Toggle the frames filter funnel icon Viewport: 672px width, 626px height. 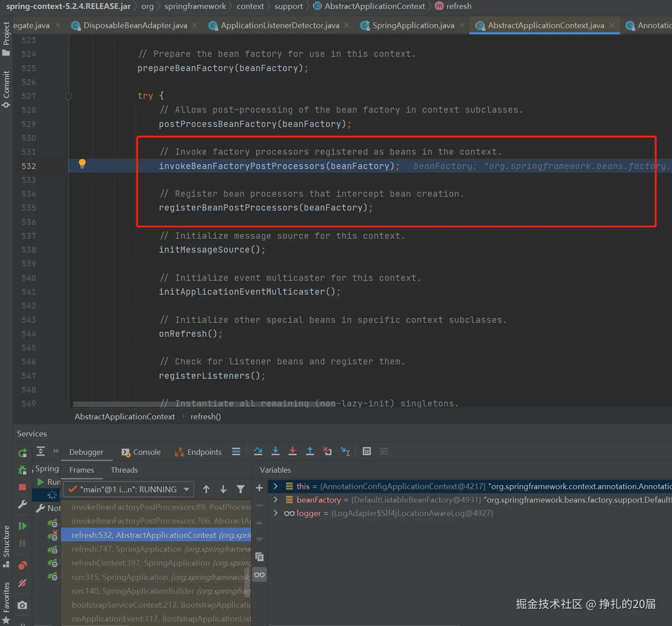[x=241, y=489]
